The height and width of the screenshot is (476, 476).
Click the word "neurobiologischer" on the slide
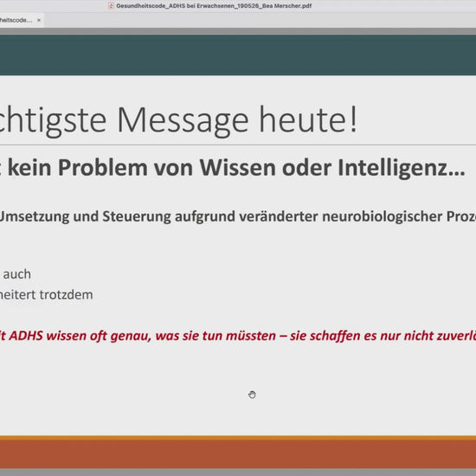coord(383,216)
